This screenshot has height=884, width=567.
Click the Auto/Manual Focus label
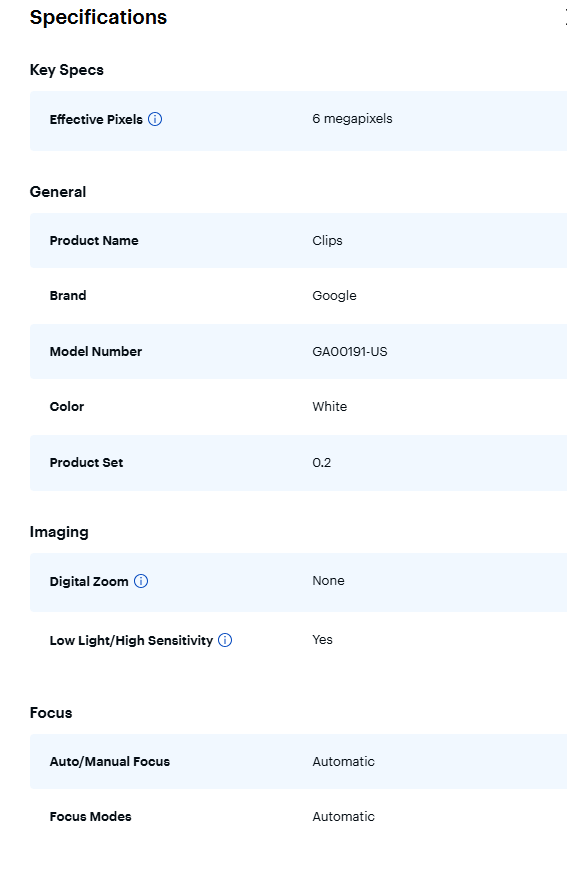point(110,762)
